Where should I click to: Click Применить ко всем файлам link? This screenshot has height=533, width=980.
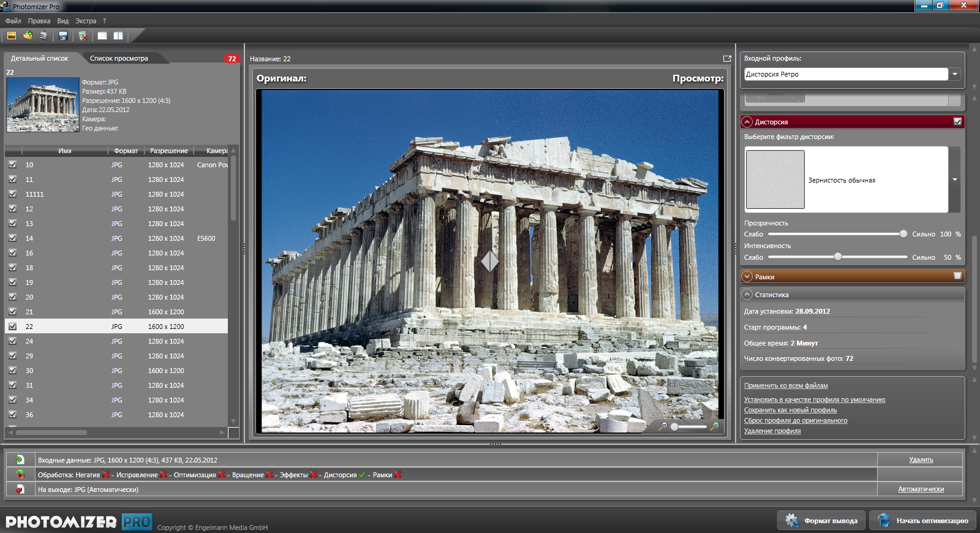[786, 385]
